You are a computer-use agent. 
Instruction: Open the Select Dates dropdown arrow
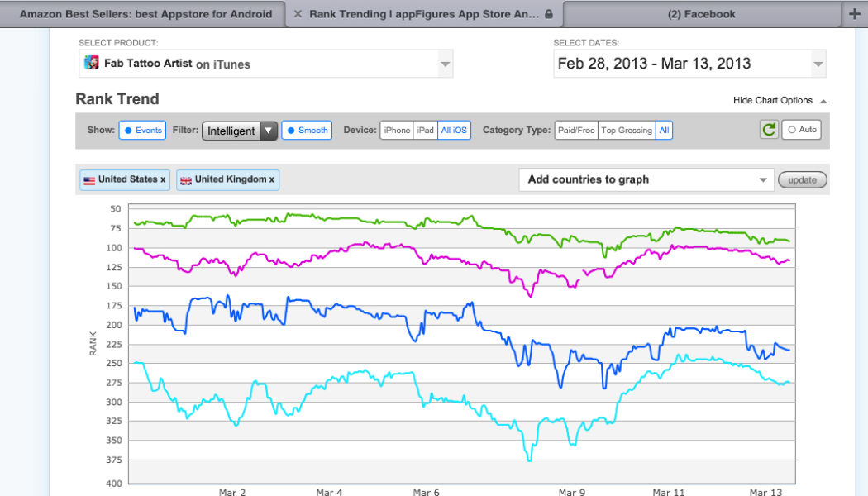[818, 64]
